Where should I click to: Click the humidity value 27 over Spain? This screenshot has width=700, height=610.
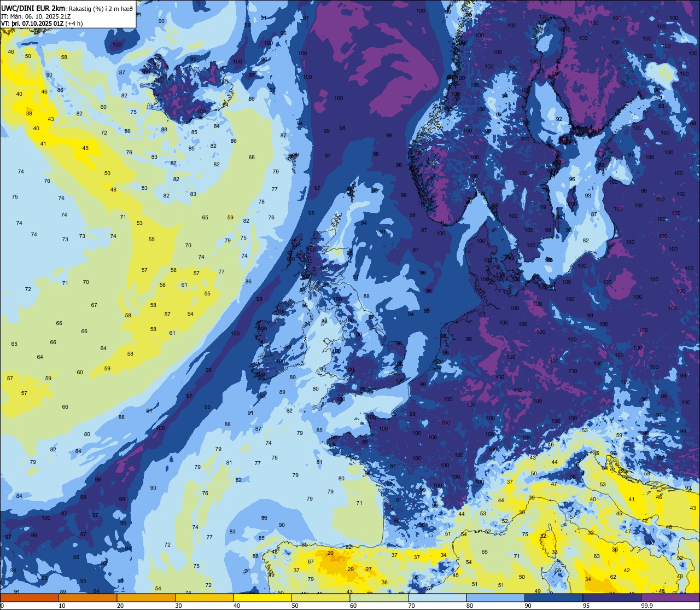[369, 570]
